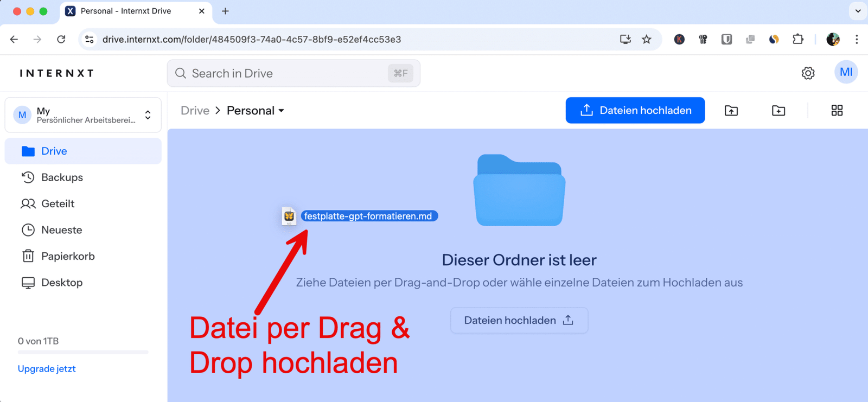Click the black fork-like extension icon
This screenshot has width=868, height=402.
pos(703,39)
